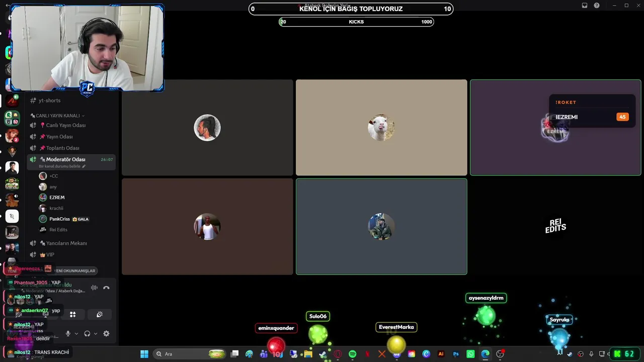Click the YENİ OKUNMAMIŞLAR unread button
The image size is (644, 362).
(x=74, y=270)
